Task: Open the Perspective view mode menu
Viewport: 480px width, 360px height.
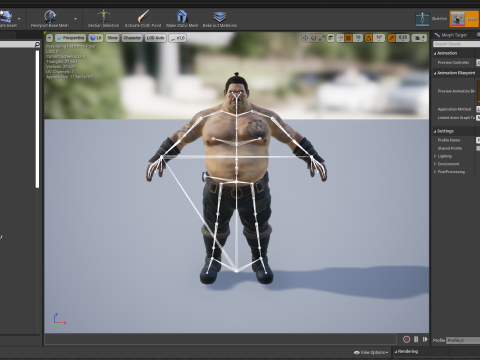Action: tap(70, 38)
